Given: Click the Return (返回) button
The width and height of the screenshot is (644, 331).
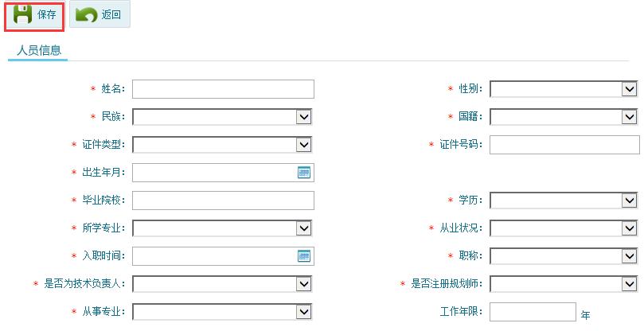Looking at the screenshot, I should (x=100, y=15).
